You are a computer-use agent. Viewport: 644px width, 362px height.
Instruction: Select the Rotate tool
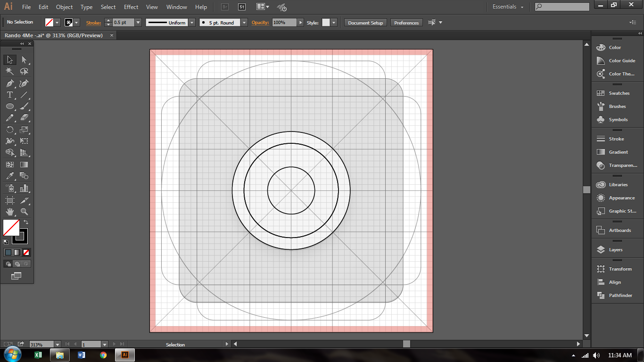[10, 130]
